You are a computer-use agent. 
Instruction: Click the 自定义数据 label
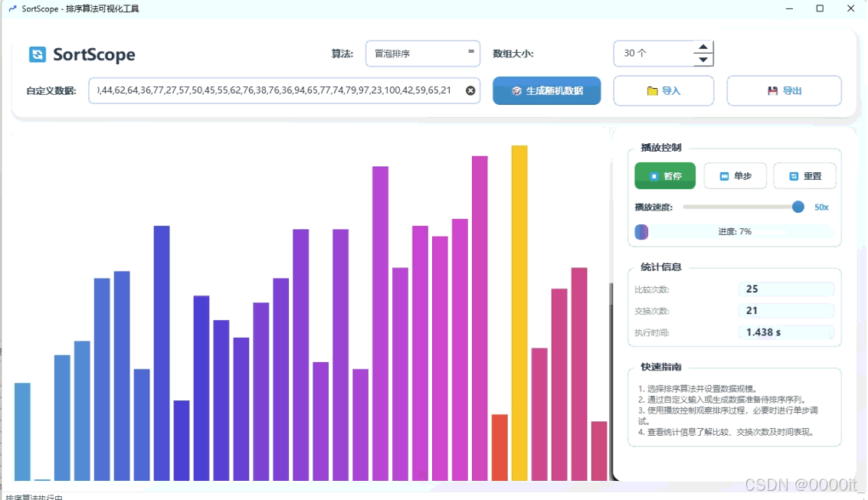coord(51,90)
